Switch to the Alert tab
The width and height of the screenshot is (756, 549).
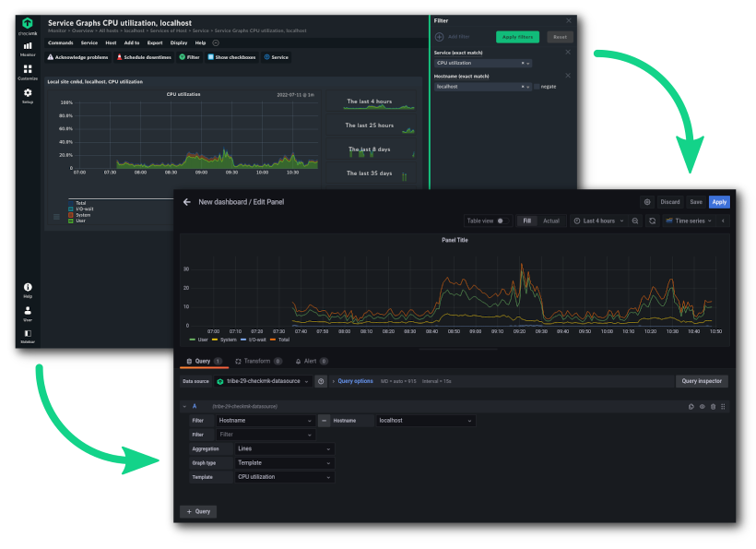click(311, 361)
